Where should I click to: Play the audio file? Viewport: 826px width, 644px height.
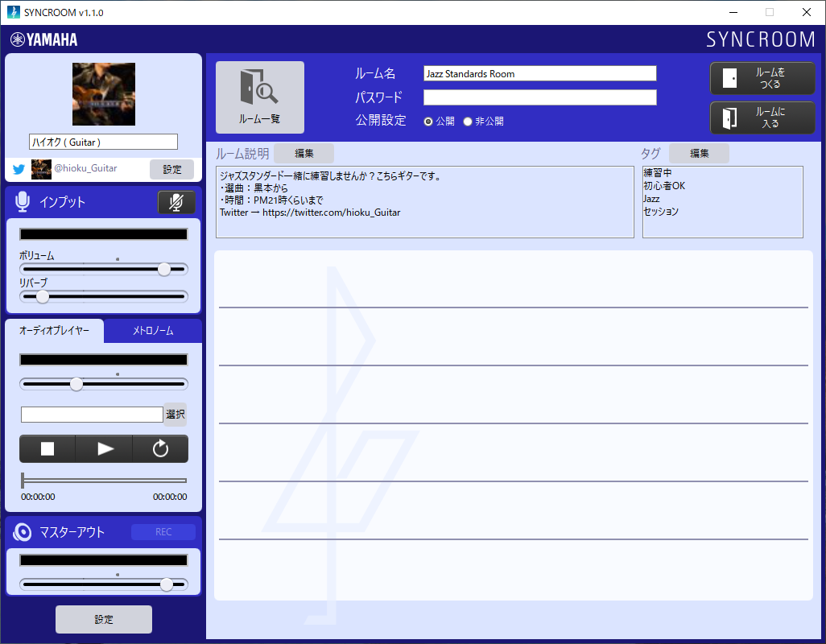click(105, 448)
